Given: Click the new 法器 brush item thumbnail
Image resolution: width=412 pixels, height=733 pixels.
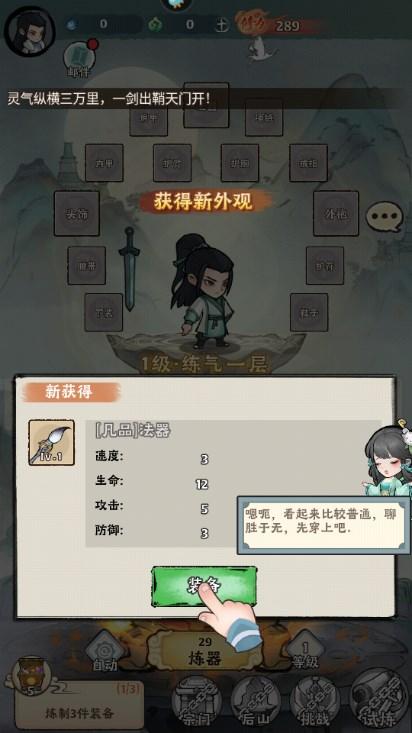Looking at the screenshot, I should (x=51, y=442).
